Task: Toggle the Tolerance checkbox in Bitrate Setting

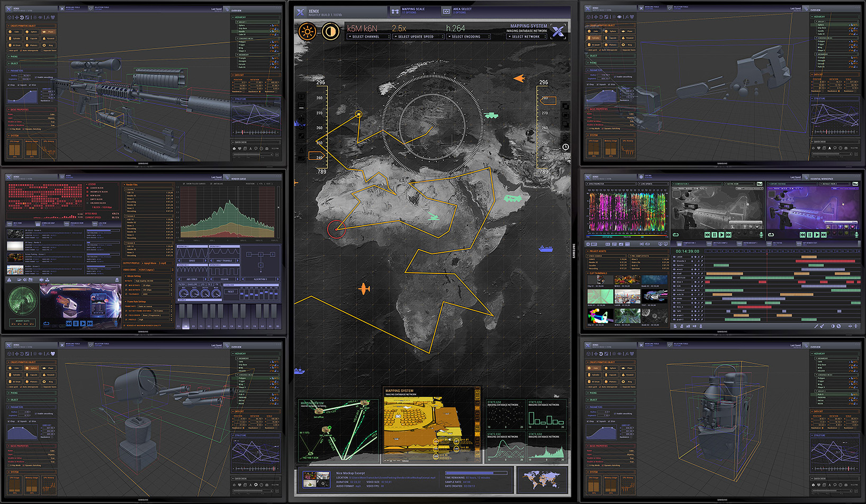Action: point(126,294)
